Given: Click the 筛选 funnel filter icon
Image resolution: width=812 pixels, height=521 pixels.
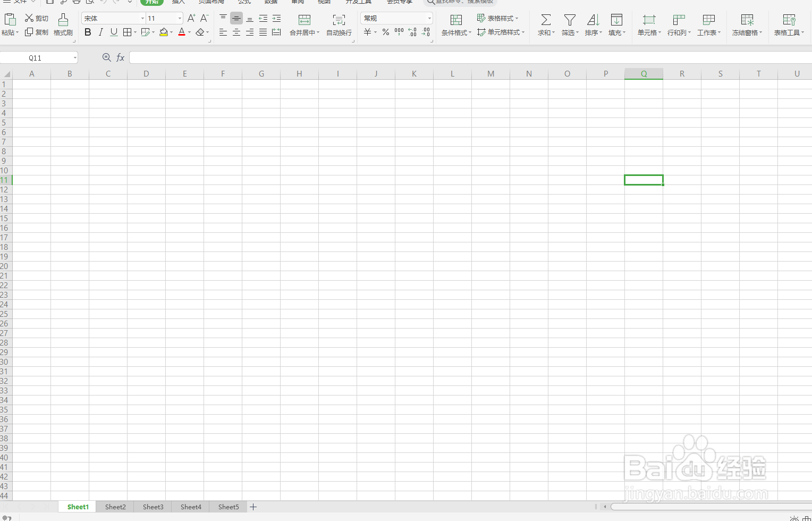Looking at the screenshot, I should (570, 20).
